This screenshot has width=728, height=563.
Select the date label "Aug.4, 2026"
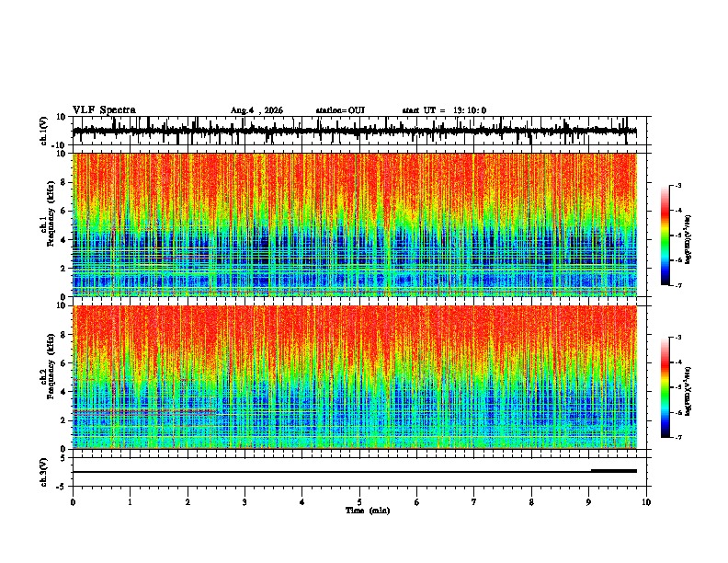tap(256, 110)
